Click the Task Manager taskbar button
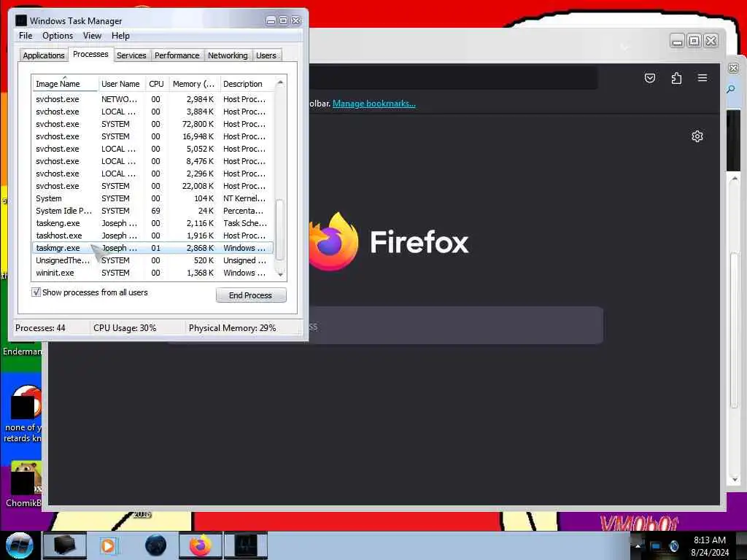747x560 pixels. click(x=246, y=545)
